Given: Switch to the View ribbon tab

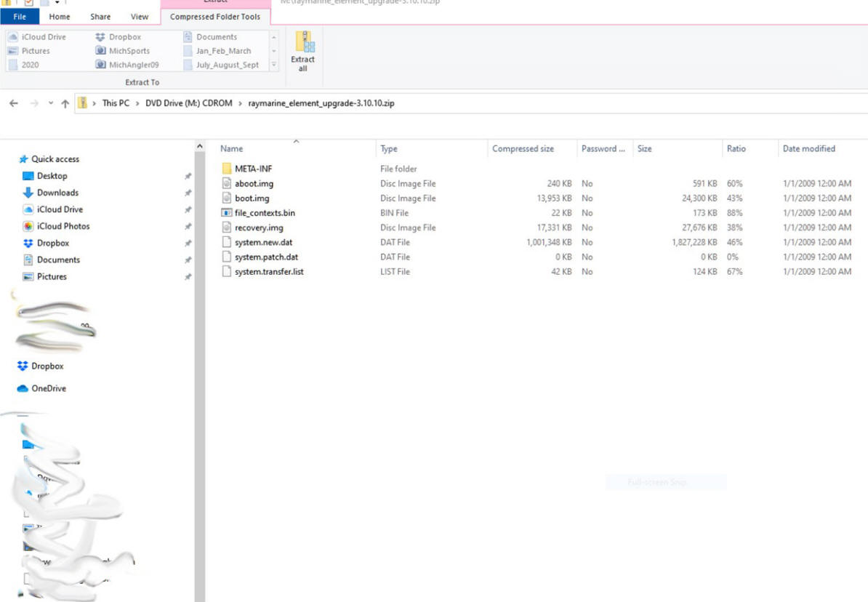Looking at the screenshot, I should click(x=139, y=17).
